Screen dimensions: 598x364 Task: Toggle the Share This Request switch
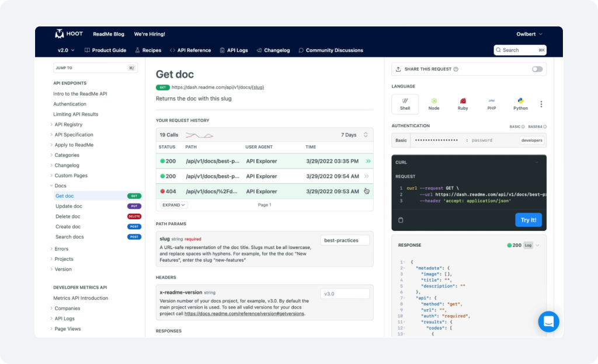(x=537, y=69)
